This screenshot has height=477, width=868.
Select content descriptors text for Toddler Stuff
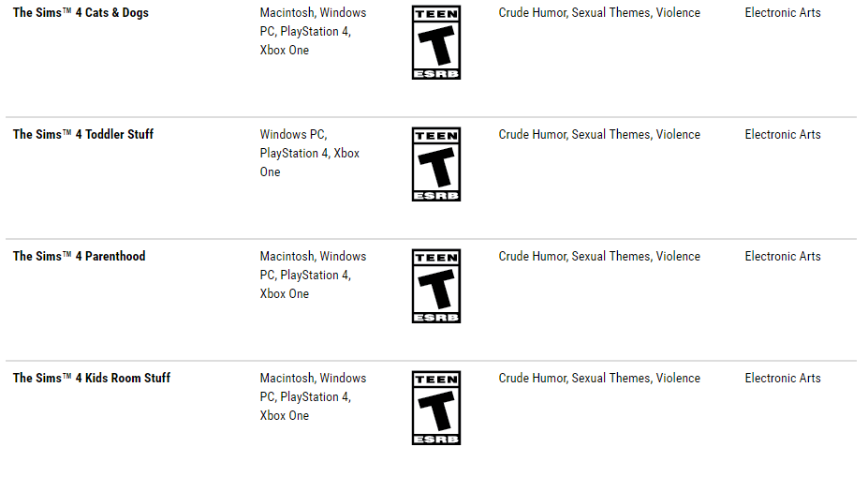click(599, 135)
